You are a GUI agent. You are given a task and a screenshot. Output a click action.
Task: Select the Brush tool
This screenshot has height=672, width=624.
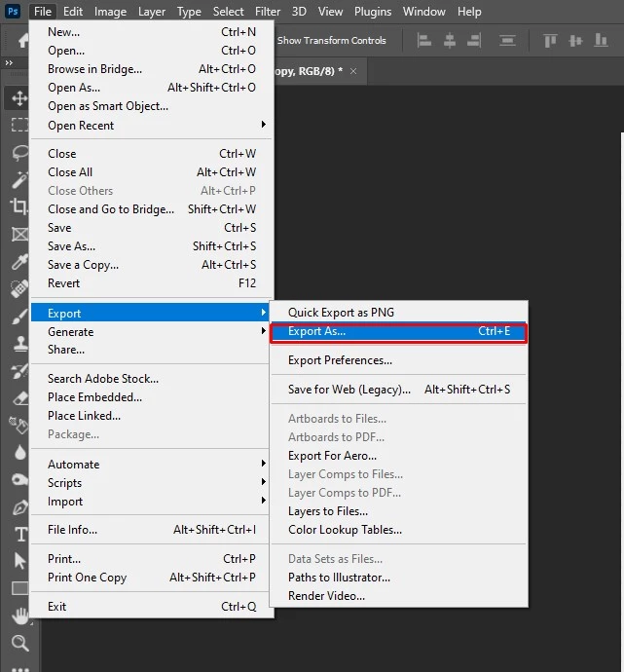click(19, 317)
